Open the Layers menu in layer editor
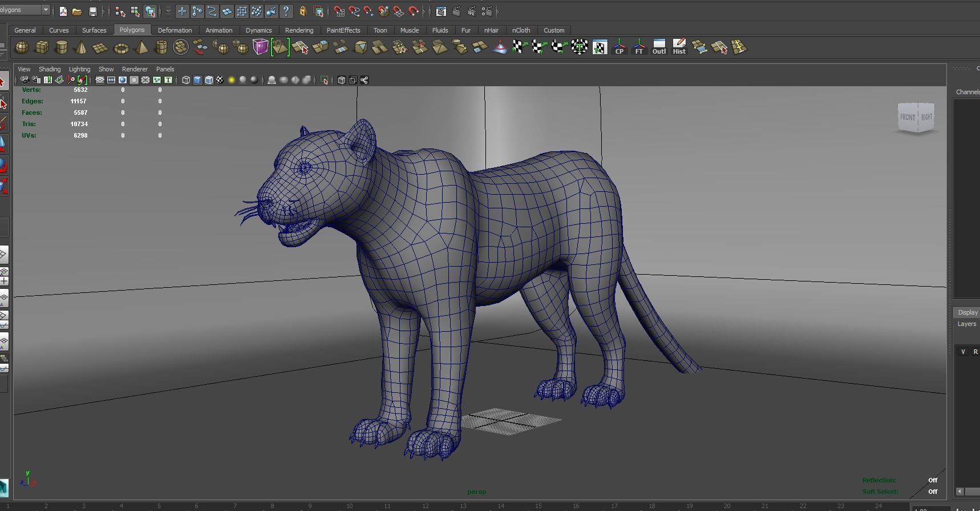Image resolution: width=980 pixels, height=511 pixels. [966, 324]
